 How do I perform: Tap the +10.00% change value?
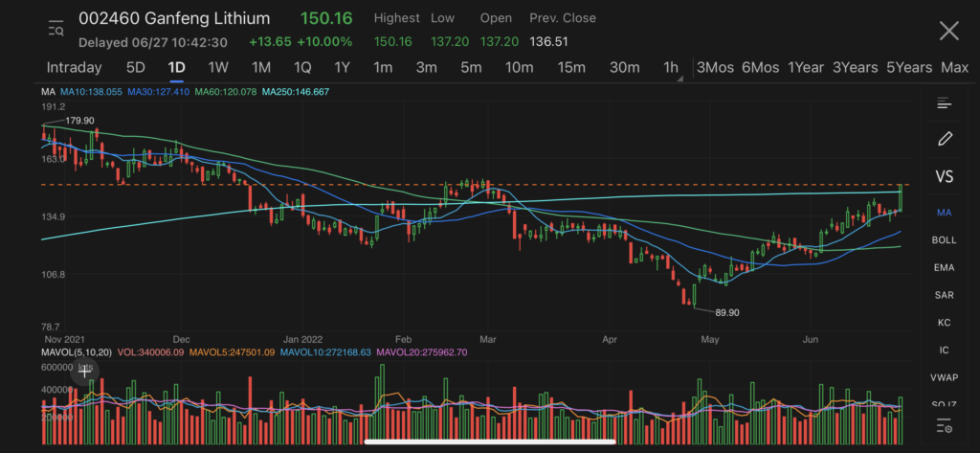324,42
